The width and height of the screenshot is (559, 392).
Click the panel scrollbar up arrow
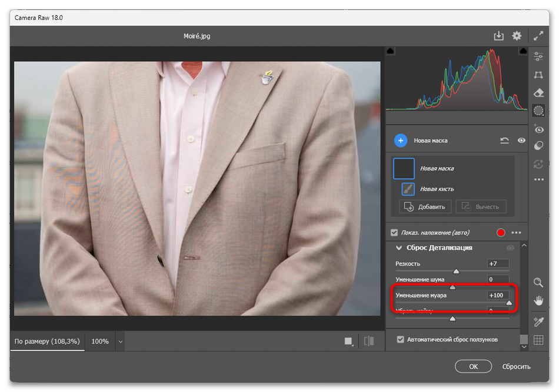[524, 246]
